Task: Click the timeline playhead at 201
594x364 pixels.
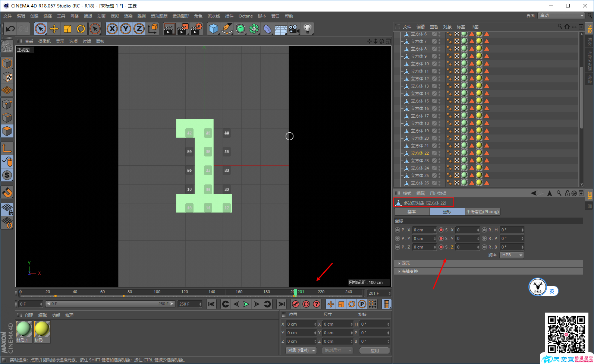Action: (295, 292)
